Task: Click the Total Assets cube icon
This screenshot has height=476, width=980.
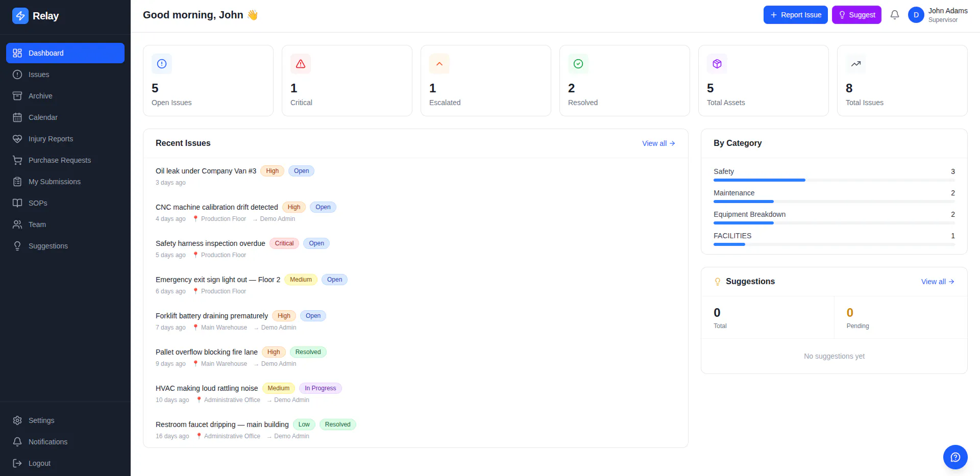Action: (x=717, y=64)
